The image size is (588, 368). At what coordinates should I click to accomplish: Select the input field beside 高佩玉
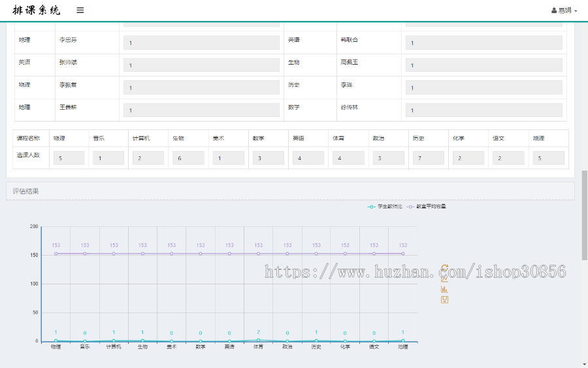pos(483,65)
